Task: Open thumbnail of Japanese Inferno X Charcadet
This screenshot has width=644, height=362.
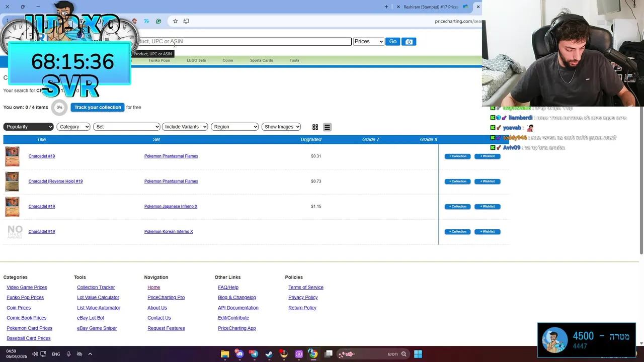Action: click(x=12, y=207)
